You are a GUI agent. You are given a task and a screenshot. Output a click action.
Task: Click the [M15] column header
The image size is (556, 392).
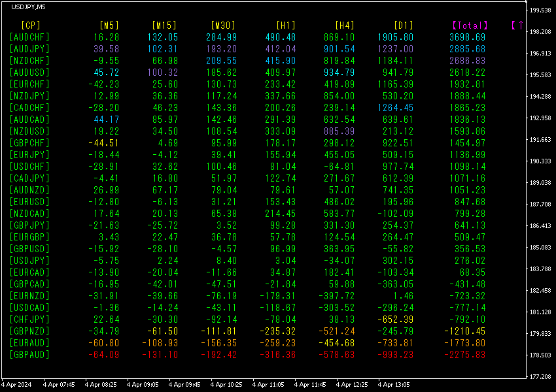point(164,25)
